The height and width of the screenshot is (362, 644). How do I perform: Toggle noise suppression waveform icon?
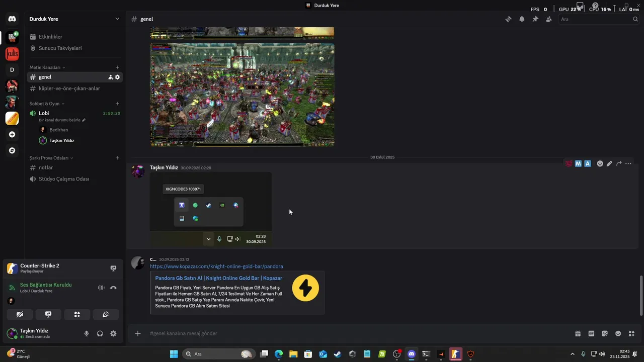(101, 288)
